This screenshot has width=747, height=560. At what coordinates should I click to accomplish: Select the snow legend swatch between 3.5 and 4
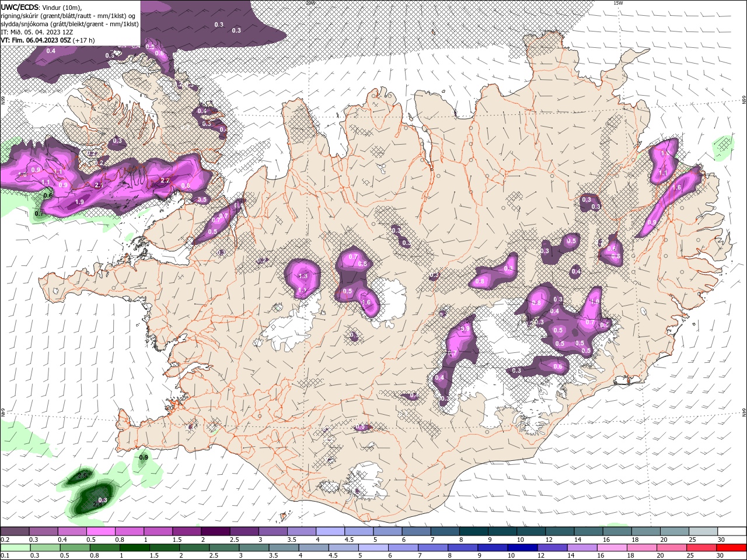pos(301,531)
